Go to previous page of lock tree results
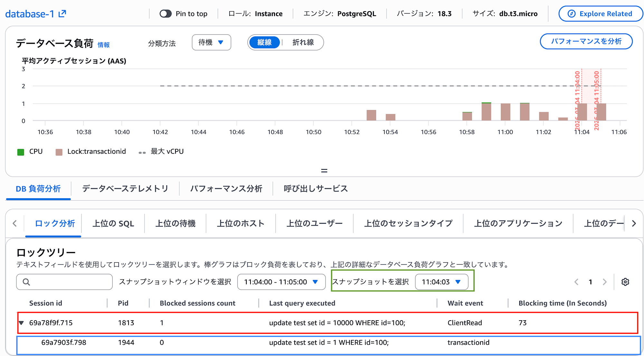 576,282
